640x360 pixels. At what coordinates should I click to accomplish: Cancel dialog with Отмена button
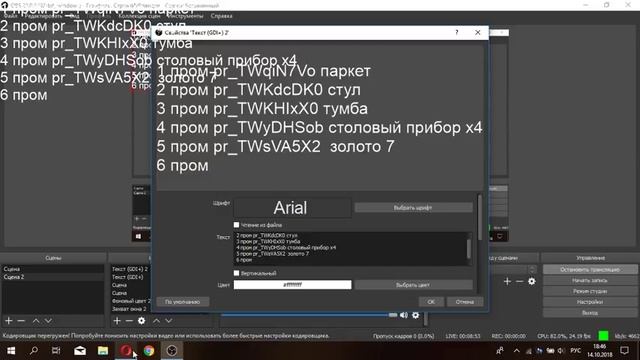[465, 302]
